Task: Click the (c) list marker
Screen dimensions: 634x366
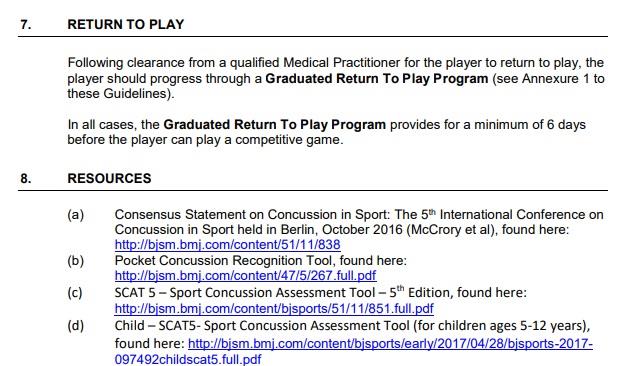Action: [75, 293]
